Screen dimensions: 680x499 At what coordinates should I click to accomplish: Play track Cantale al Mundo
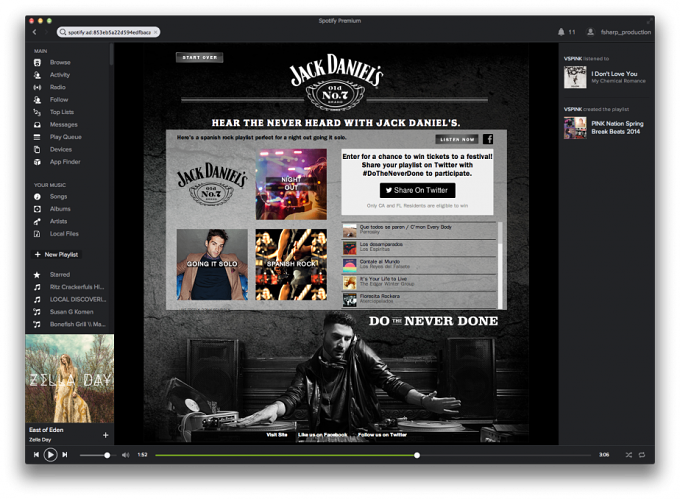pyautogui.click(x=419, y=265)
